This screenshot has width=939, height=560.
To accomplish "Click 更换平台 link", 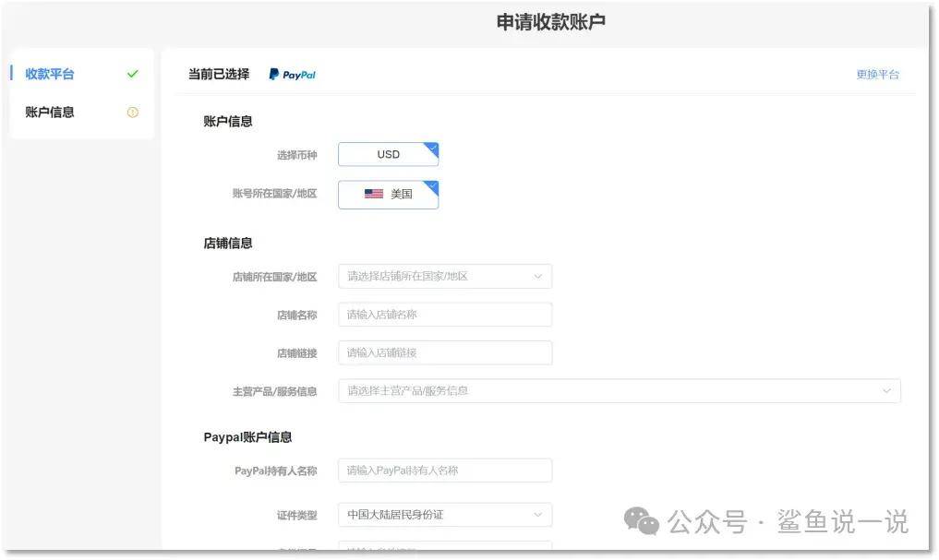I will point(877,75).
